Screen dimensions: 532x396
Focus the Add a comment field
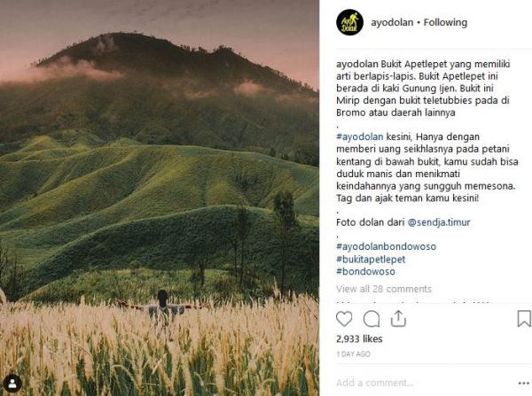[424, 383]
